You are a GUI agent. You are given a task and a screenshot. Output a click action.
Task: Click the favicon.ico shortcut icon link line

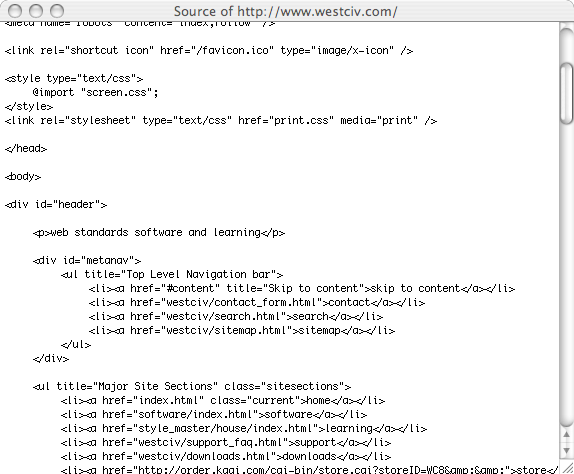click(x=209, y=50)
